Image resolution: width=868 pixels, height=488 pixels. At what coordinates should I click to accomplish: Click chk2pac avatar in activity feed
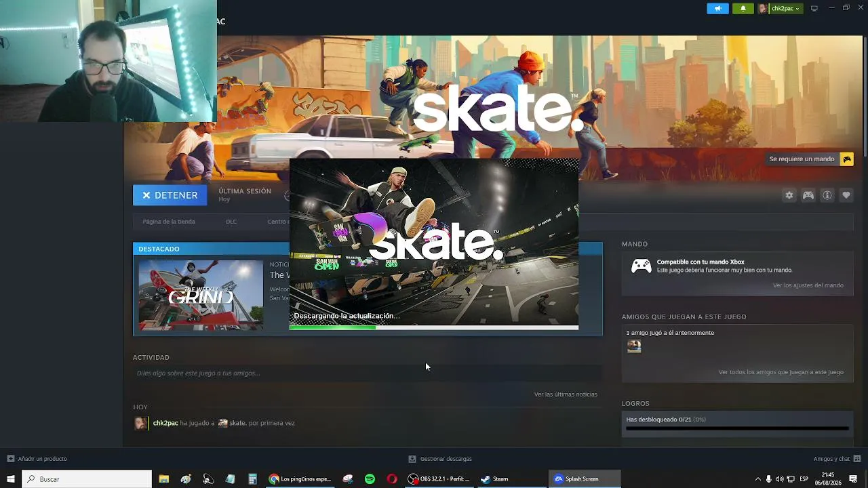click(x=140, y=423)
